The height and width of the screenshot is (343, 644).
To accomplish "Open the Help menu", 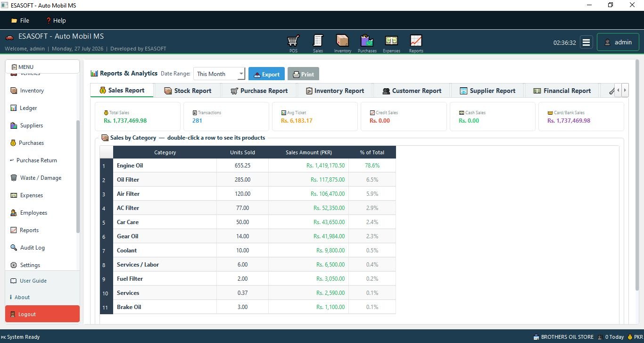I will click(56, 20).
